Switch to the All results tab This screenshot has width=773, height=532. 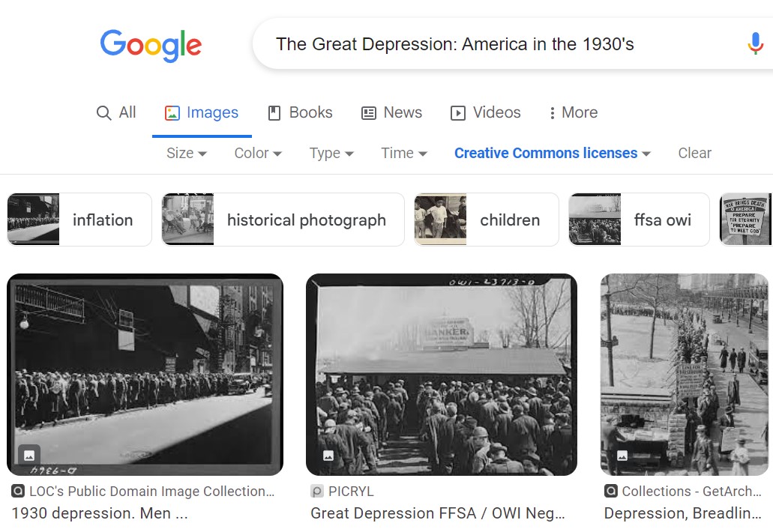tap(116, 113)
